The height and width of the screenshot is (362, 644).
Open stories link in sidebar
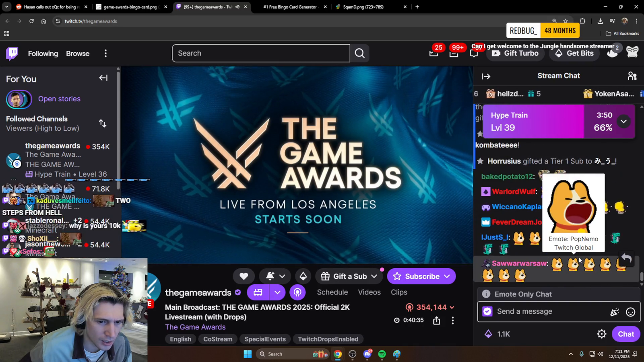[x=59, y=99]
